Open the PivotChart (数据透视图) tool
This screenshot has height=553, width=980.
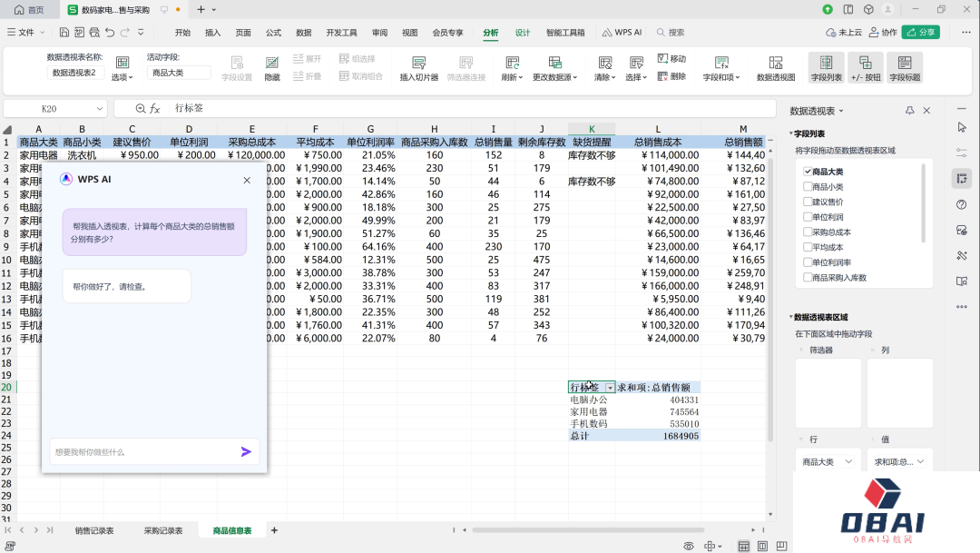775,64
